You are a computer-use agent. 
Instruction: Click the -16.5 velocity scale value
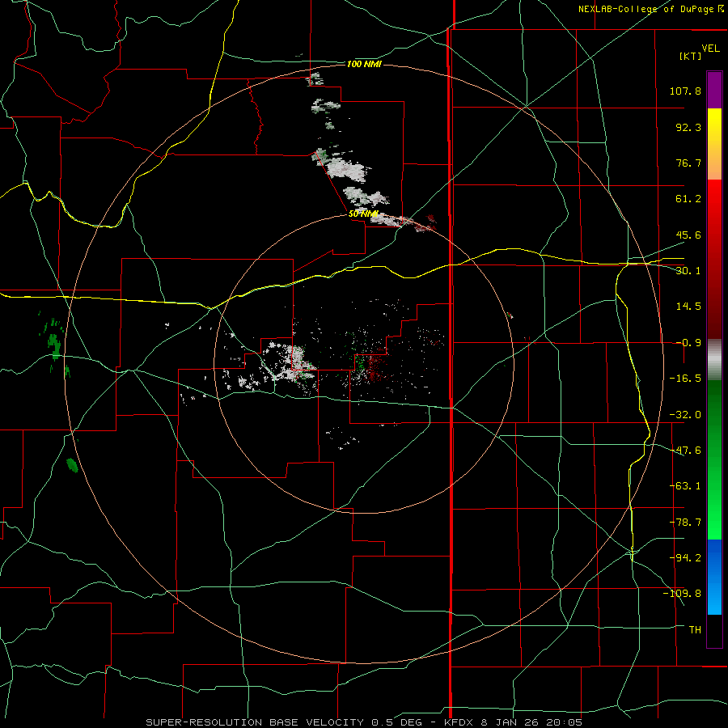click(685, 379)
